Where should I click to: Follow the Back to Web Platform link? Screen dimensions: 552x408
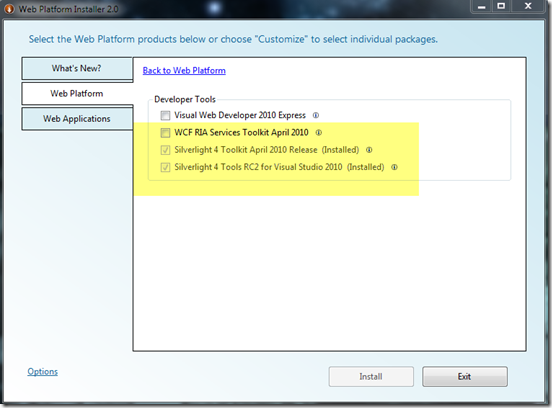click(184, 70)
